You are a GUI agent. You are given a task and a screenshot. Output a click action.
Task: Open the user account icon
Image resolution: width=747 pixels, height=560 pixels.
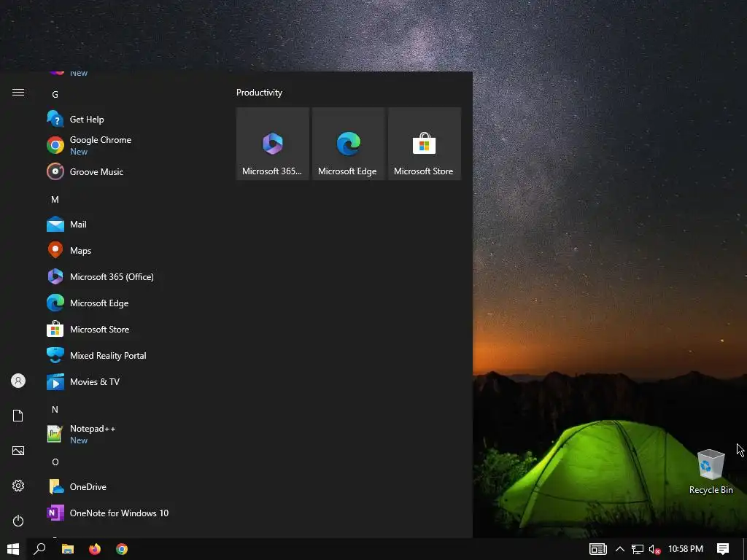[18, 381]
